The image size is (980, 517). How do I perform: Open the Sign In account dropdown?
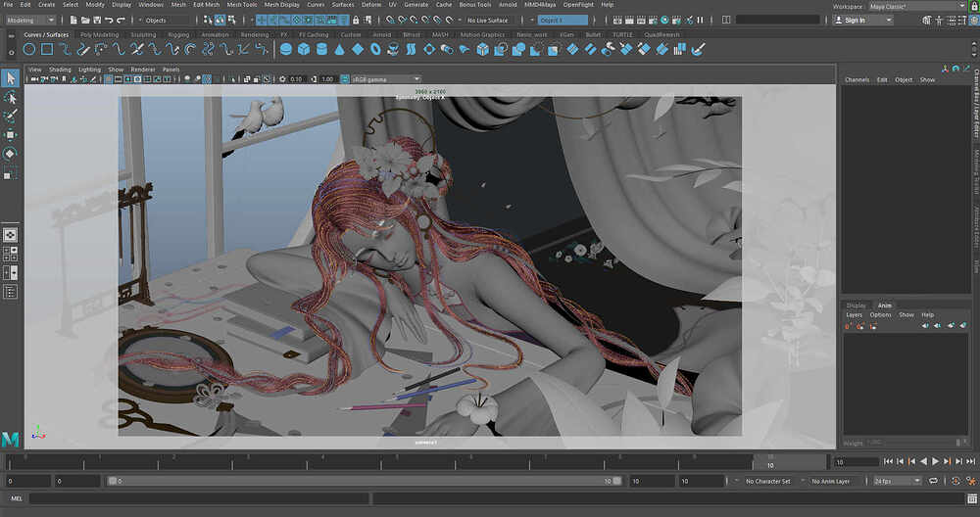(x=863, y=20)
